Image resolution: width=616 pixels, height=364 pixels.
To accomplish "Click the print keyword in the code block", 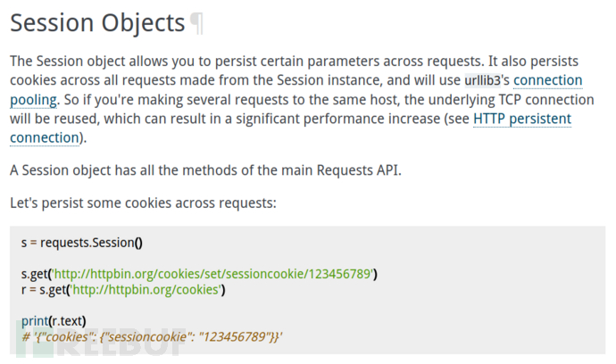I will pos(35,321).
